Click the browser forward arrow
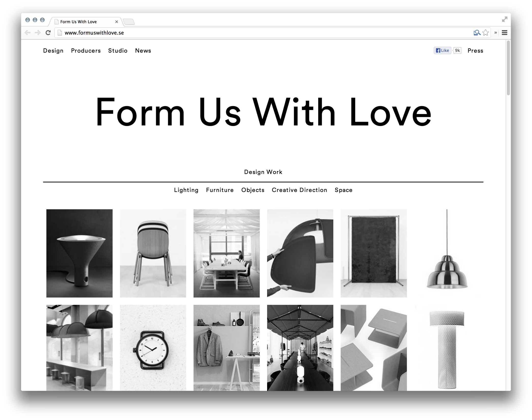This screenshot has width=532, height=420. coord(38,33)
